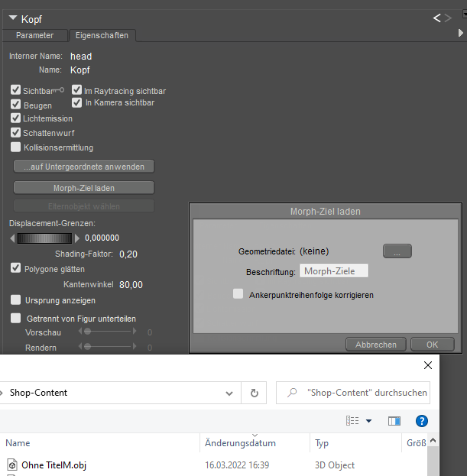The image size is (467, 476).
Task: Click the left arrow of Vorschau slider
Action: (x=80, y=331)
